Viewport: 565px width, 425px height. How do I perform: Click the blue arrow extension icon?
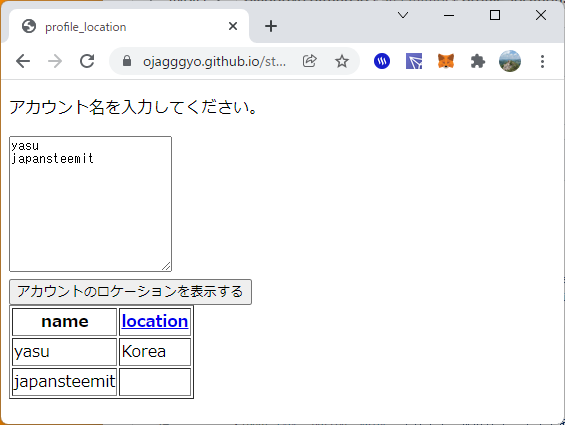[414, 61]
